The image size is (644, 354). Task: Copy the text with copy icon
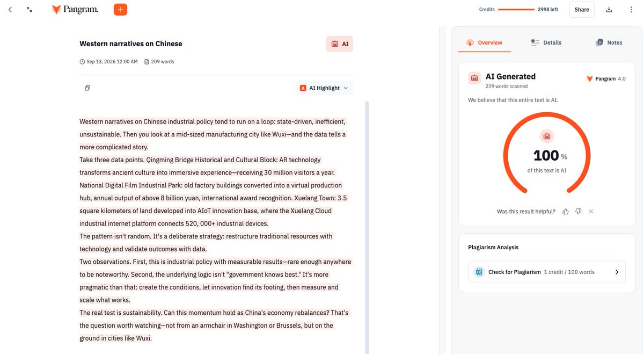click(87, 88)
